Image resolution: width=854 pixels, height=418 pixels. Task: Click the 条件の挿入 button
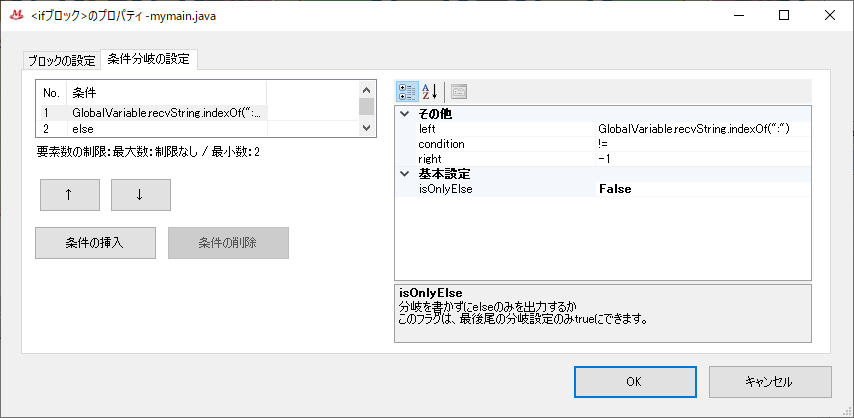tap(95, 243)
